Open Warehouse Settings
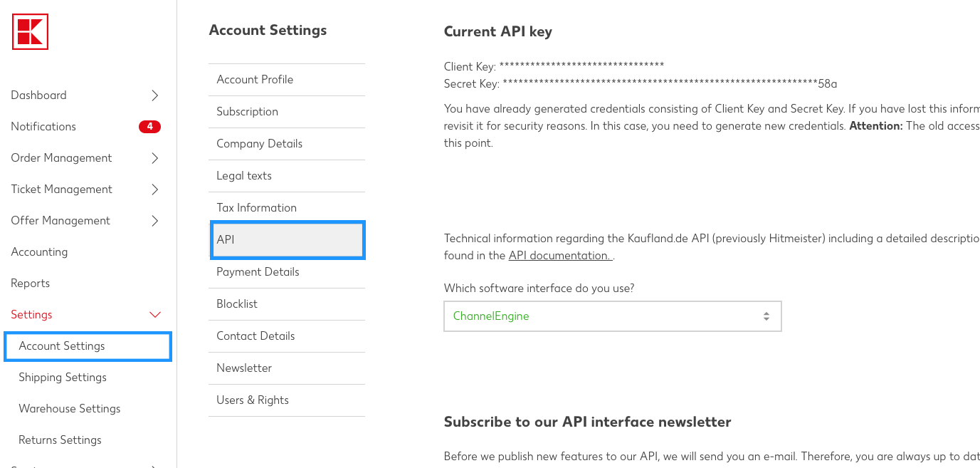Screen dimensions: 980x468 pyautogui.click(x=70, y=409)
